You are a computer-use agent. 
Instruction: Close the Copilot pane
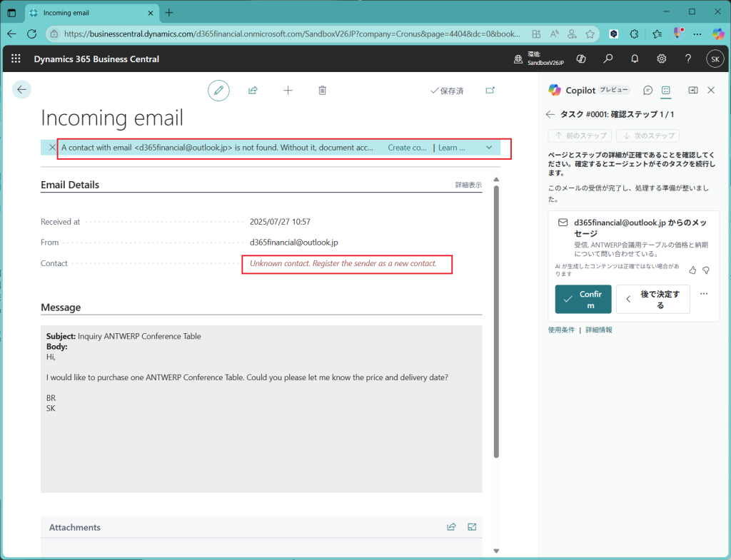tap(711, 91)
